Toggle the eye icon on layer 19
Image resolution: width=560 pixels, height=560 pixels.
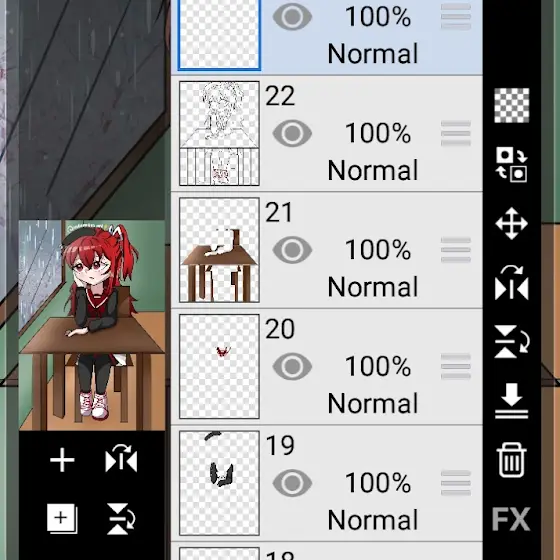pyautogui.click(x=292, y=483)
